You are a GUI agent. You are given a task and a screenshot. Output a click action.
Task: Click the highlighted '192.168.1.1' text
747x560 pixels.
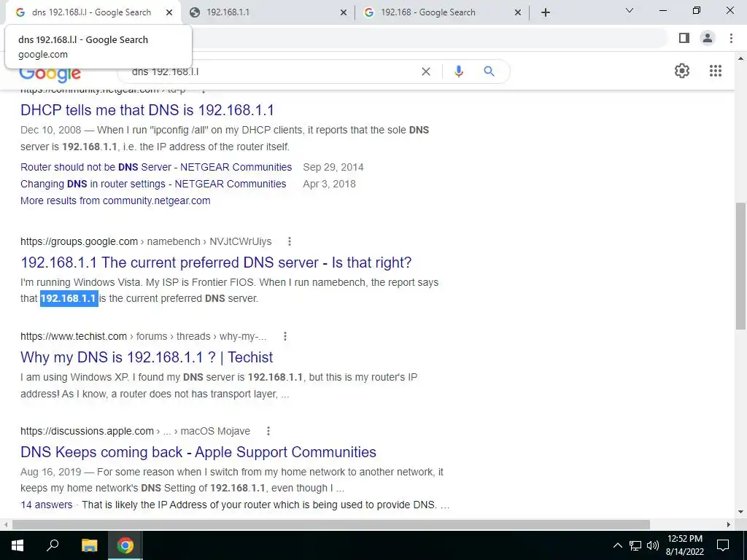pos(69,298)
